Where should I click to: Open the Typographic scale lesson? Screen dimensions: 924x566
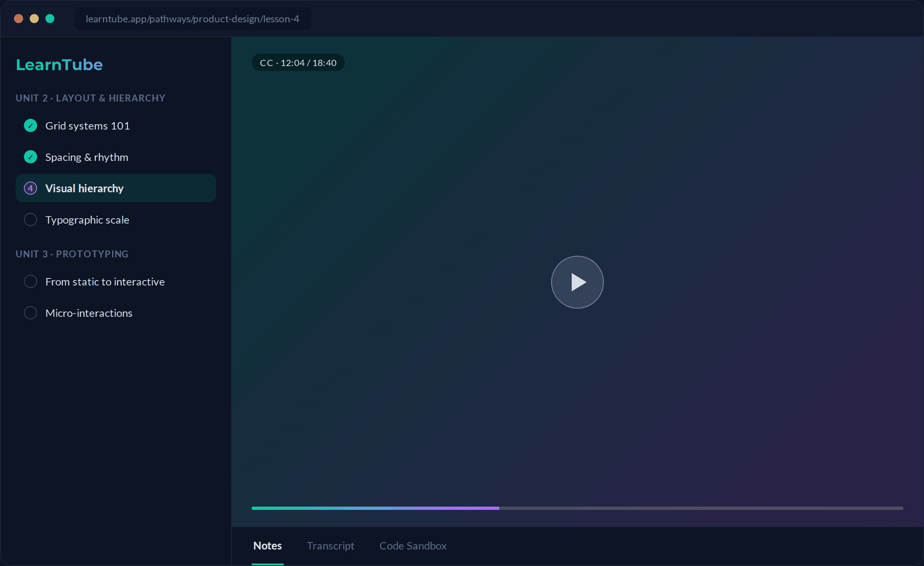coord(116,219)
